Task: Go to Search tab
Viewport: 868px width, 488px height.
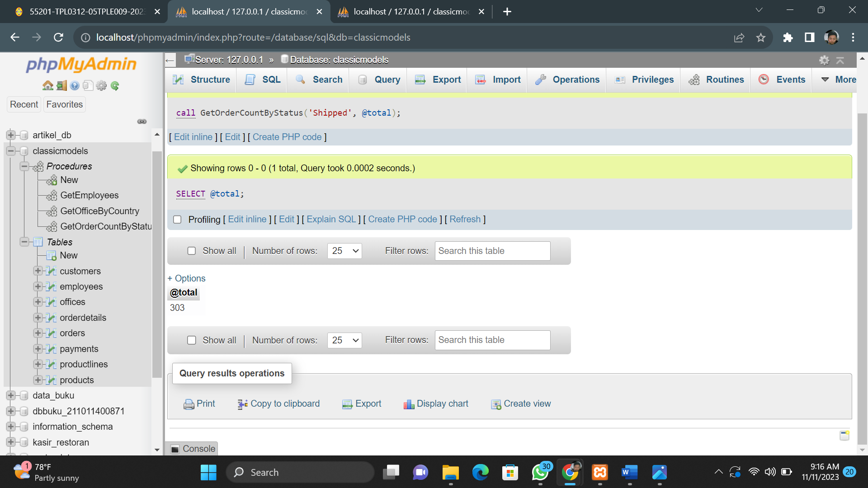Action: (x=319, y=80)
